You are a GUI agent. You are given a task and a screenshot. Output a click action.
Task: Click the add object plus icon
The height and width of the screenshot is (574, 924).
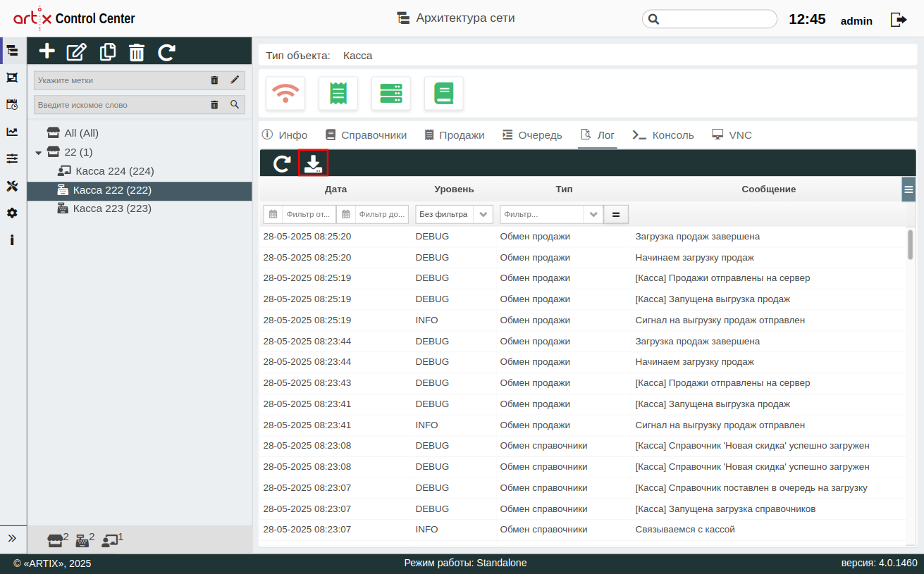click(x=47, y=51)
